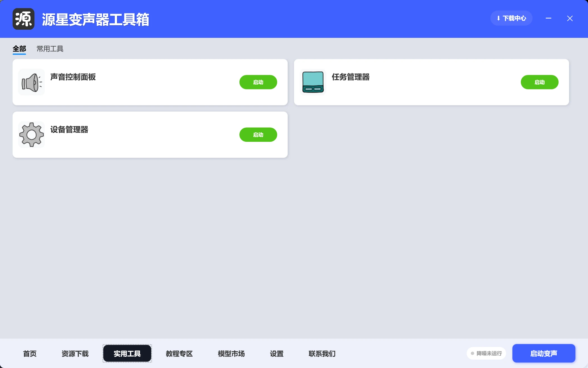
Task: Open the 模型市场 section
Action: [231, 353]
